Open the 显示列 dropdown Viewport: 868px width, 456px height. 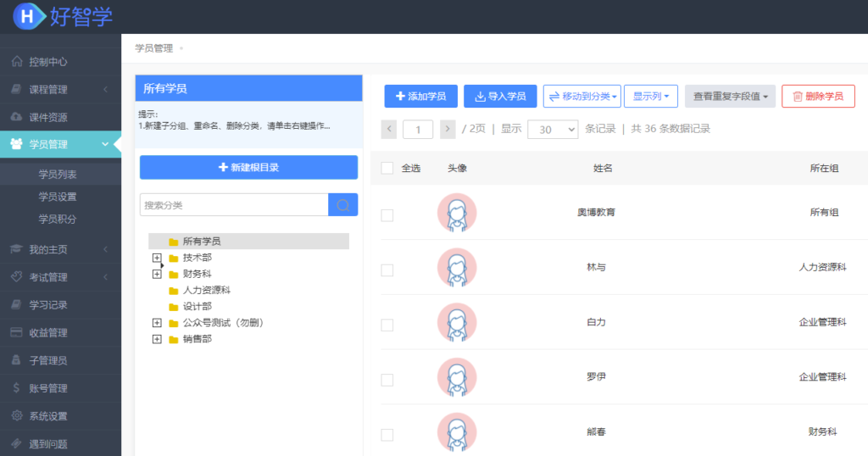click(650, 97)
